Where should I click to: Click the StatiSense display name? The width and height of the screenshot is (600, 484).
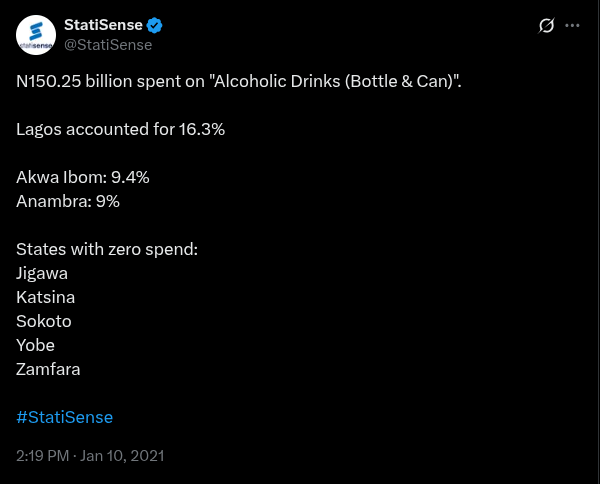coord(104,25)
